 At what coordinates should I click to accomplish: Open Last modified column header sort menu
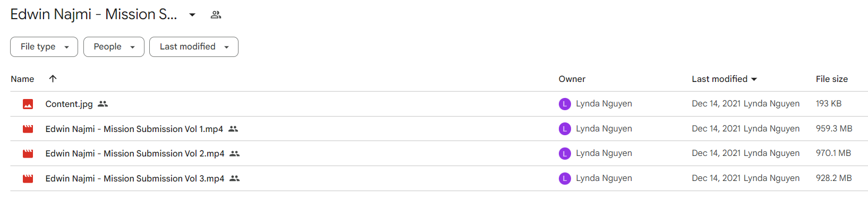pyautogui.click(x=725, y=79)
